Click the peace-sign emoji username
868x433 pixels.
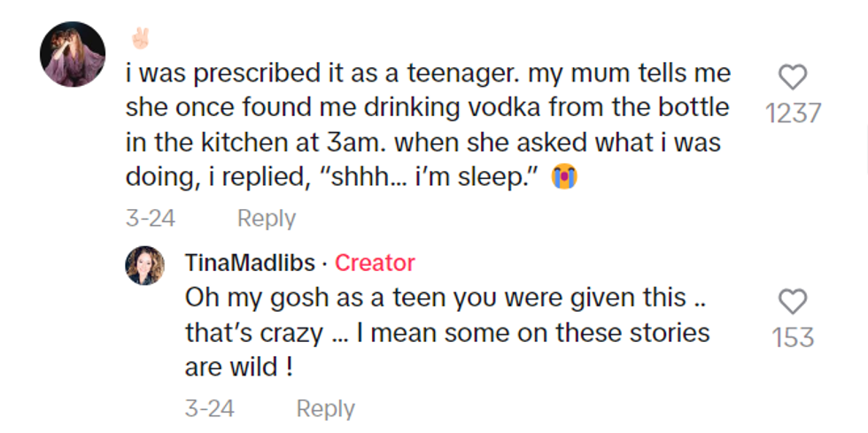pyautogui.click(x=140, y=39)
